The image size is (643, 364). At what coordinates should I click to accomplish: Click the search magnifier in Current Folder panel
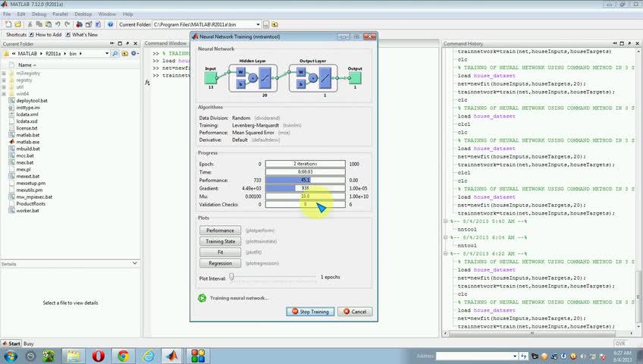point(115,54)
